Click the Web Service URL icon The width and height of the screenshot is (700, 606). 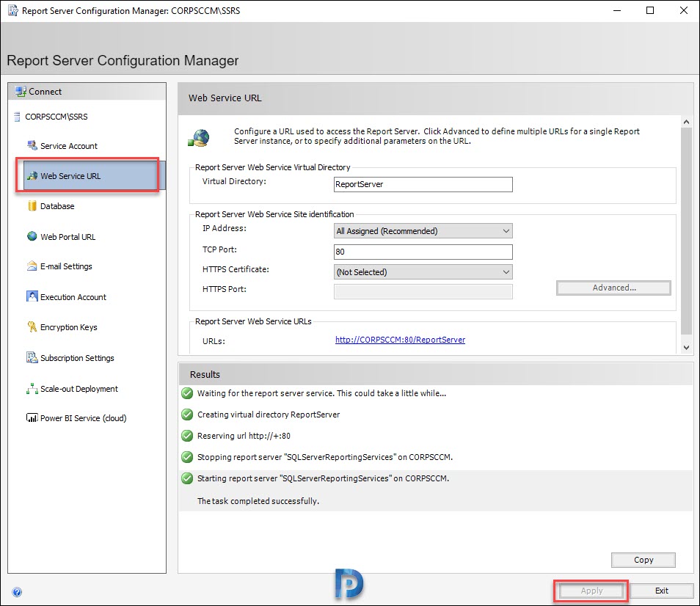point(32,176)
